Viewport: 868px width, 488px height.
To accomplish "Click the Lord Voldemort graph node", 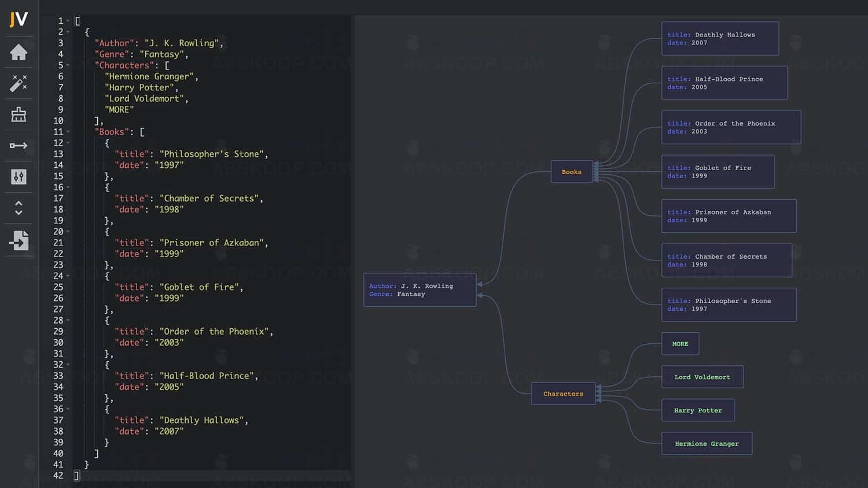I will [703, 377].
